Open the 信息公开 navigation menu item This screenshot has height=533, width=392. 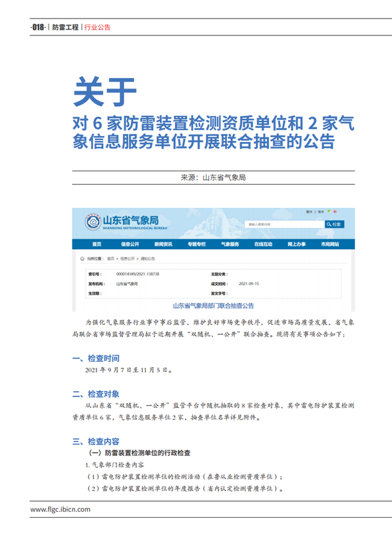click(130, 244)
